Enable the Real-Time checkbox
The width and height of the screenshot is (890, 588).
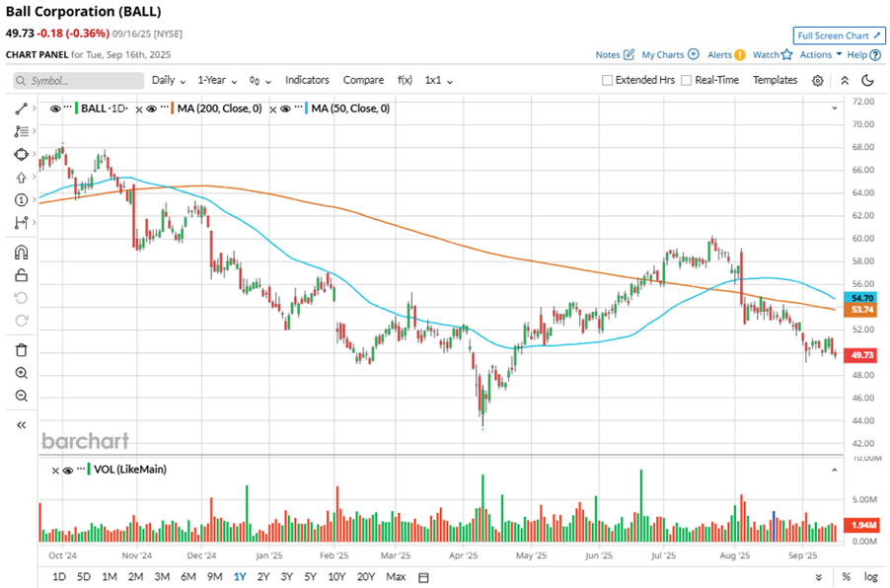click(686, 81)
